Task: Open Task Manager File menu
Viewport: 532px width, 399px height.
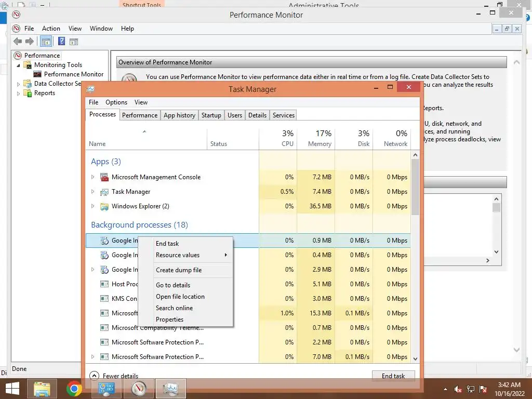Action: pyautogui.click(x=94, y=102)
